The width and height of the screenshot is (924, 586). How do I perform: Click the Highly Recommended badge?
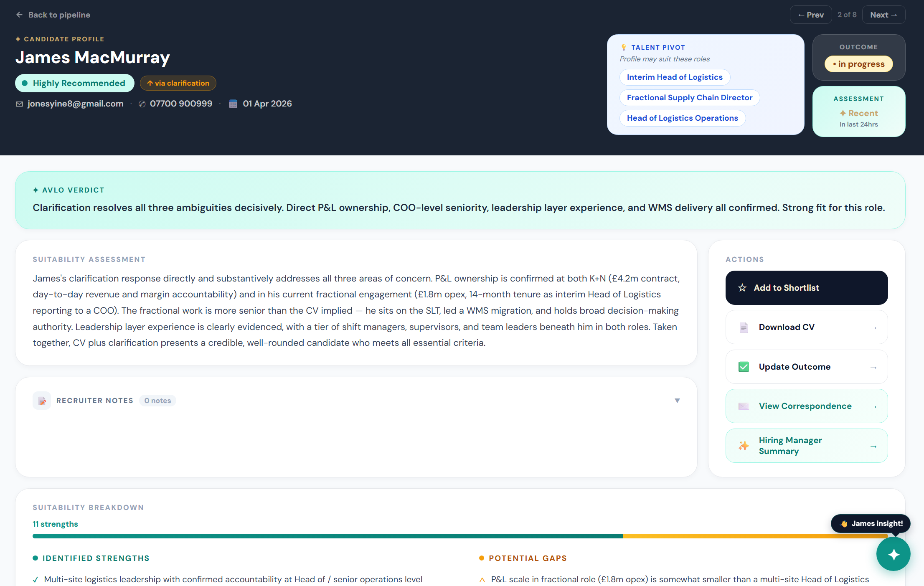point(75,83)
